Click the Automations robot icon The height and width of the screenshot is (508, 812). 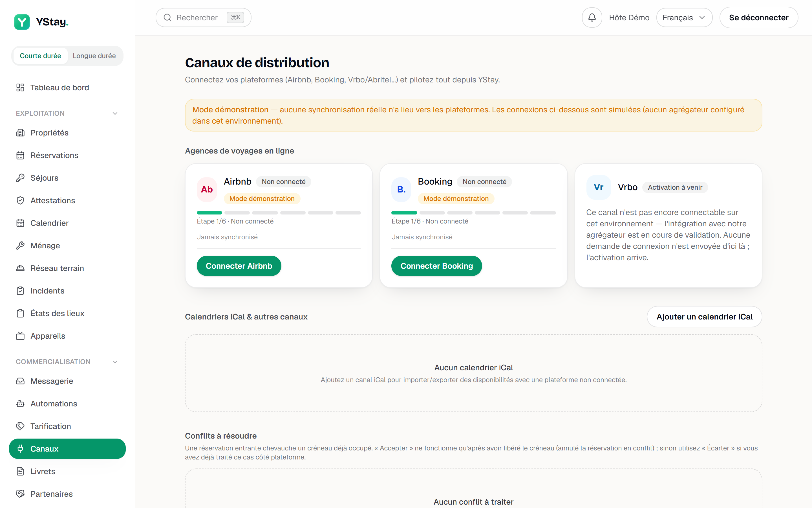pos(20,403)
